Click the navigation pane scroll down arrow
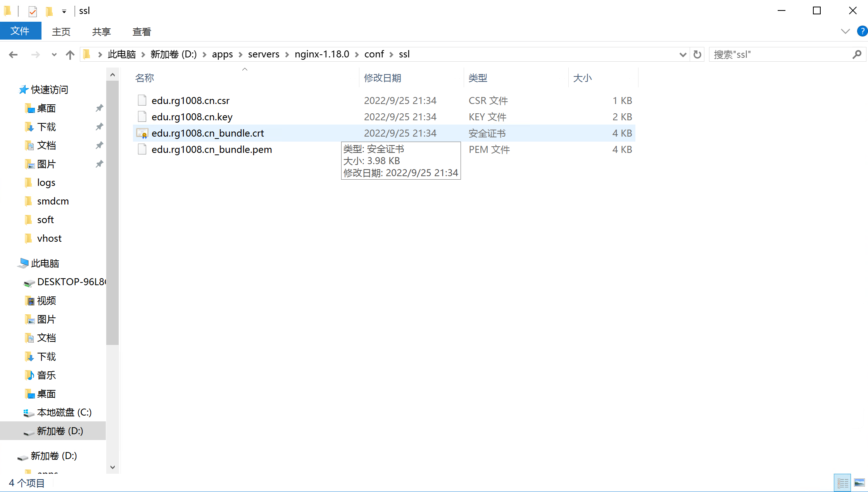868x492 pixels. pos(112,467)
